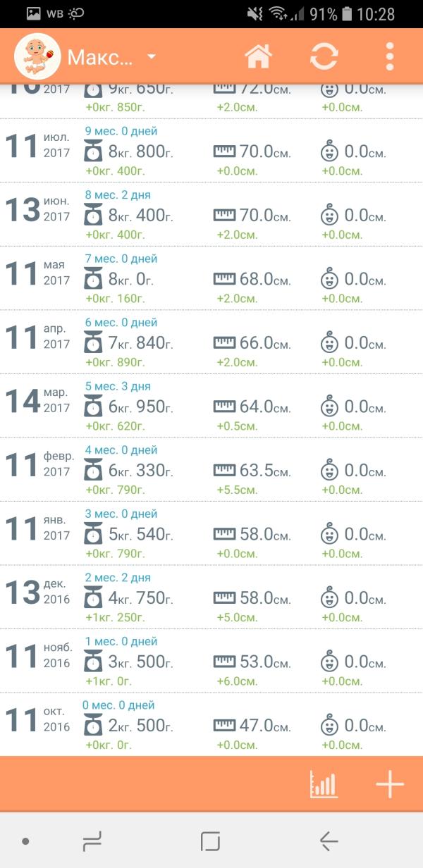The width and height of the screenshot is (423, 868).
Task: Tap the Home icon in the header
Action: (x=258, y=56)
